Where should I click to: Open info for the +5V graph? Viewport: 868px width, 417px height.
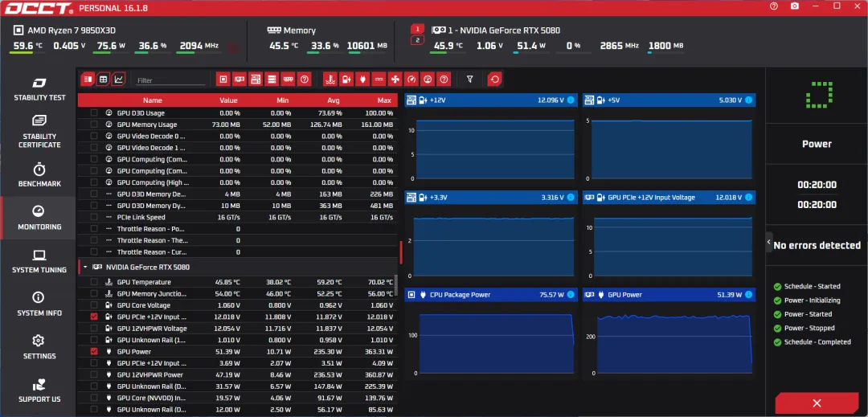point(748,100)
